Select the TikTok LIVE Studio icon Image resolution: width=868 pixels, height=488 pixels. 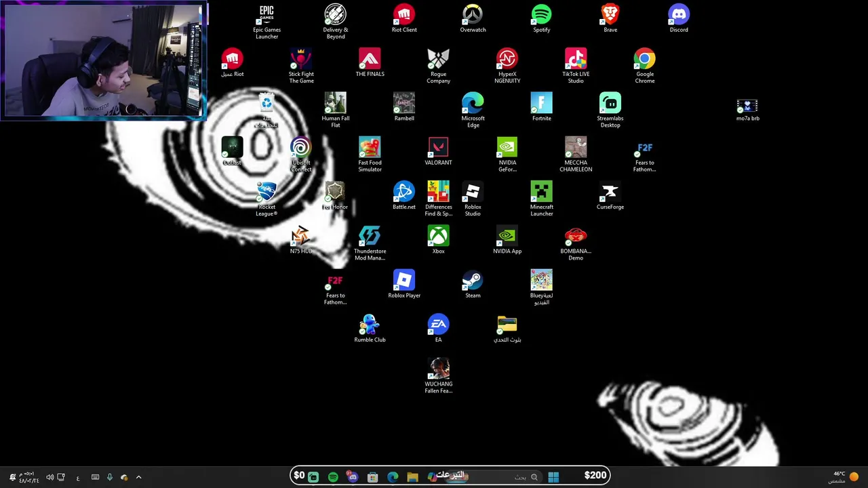pyautogui.click(x=576, y=66)
